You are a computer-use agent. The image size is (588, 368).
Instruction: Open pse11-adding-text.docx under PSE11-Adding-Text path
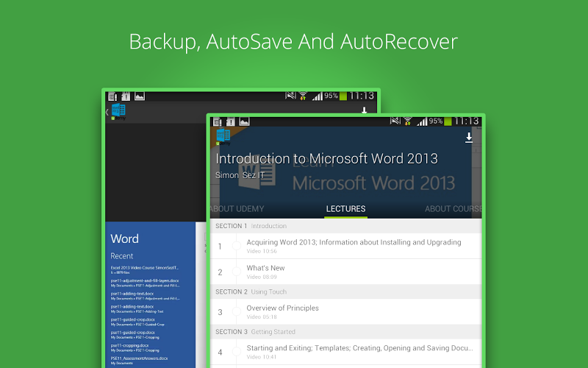tap(137, 308)
